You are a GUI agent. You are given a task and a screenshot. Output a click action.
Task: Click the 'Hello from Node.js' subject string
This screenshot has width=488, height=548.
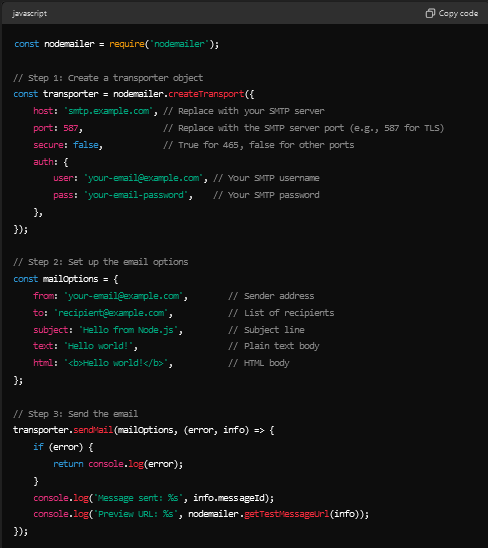click(x=128, y=330)
